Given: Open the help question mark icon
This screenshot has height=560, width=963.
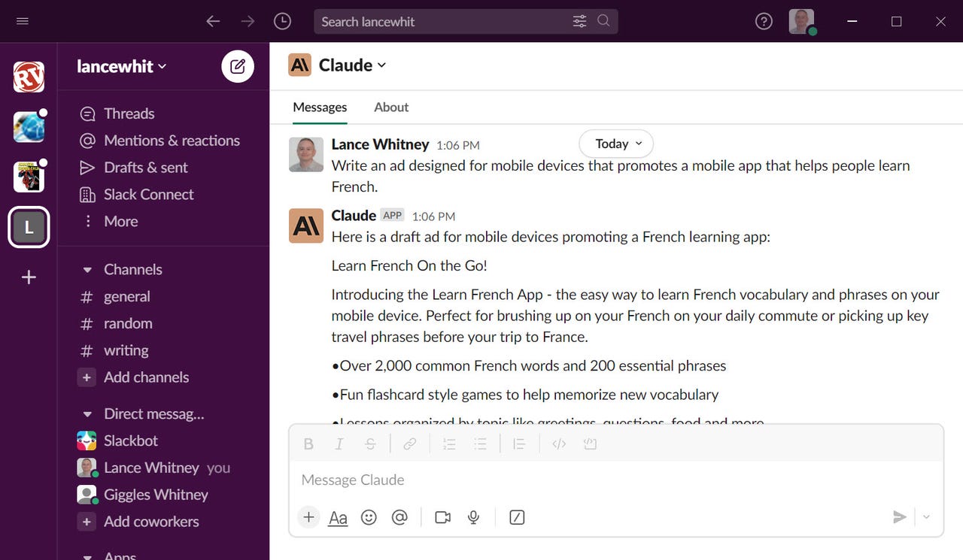Looking at the screenshot, I should pyautogui.click(x=764, y=22).
